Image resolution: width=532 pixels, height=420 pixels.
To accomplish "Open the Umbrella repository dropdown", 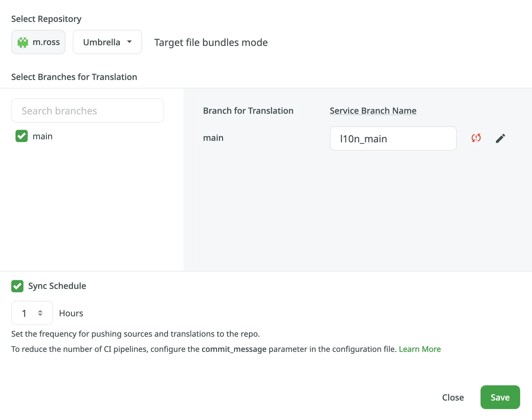I will coord(107,42).
